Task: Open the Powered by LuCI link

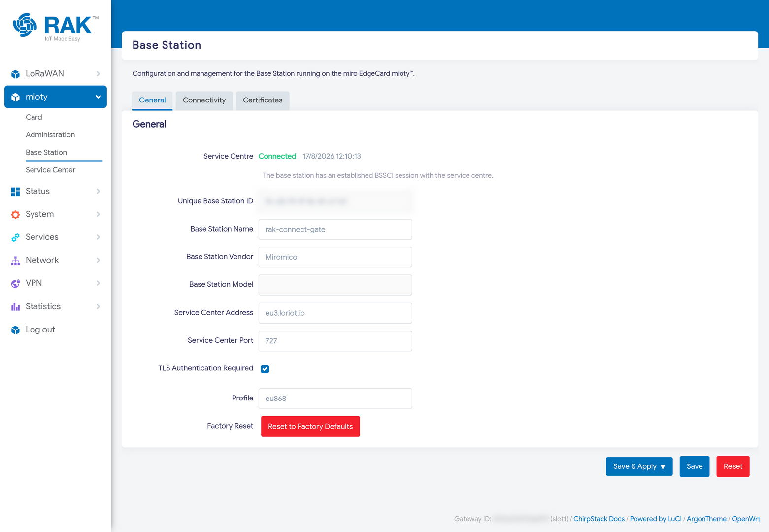Action: 656,519
